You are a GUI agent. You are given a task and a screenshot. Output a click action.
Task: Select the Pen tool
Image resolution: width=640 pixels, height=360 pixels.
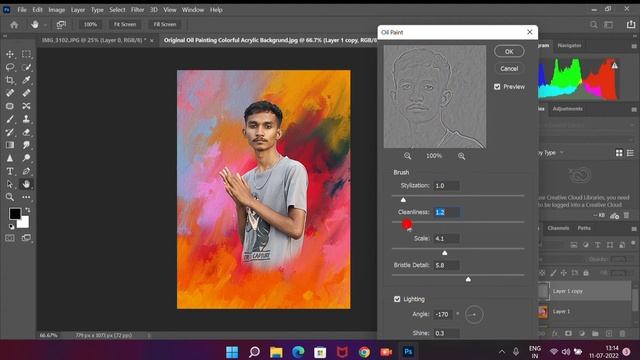click(26, 171)
